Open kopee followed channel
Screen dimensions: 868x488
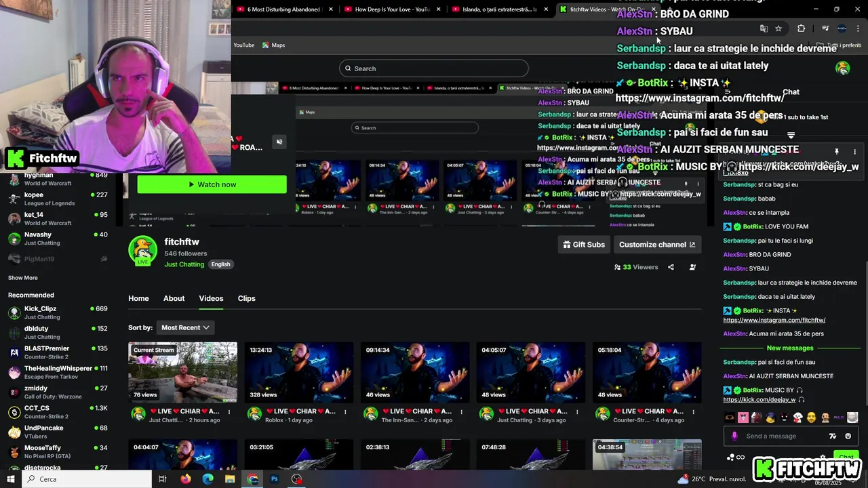click(x=58, y=199)
